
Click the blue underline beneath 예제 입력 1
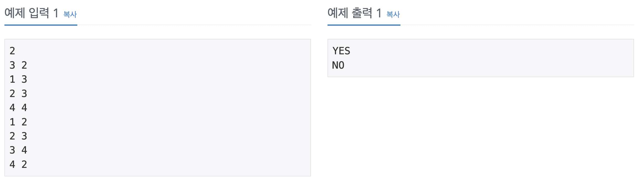tap(41, 25)
